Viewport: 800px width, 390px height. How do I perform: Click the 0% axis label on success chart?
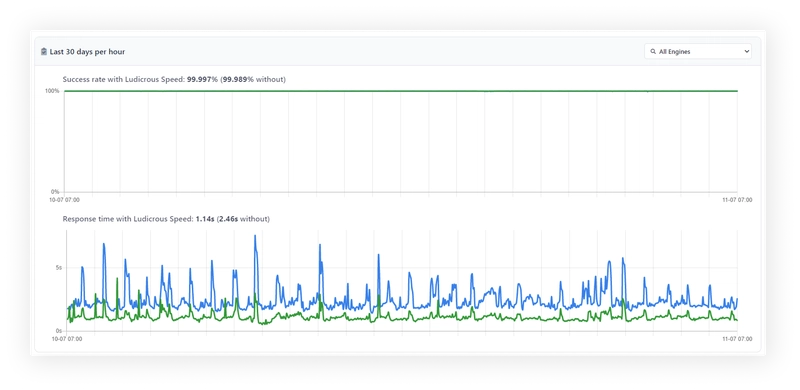pyautogui.click(x=55, y=192)
